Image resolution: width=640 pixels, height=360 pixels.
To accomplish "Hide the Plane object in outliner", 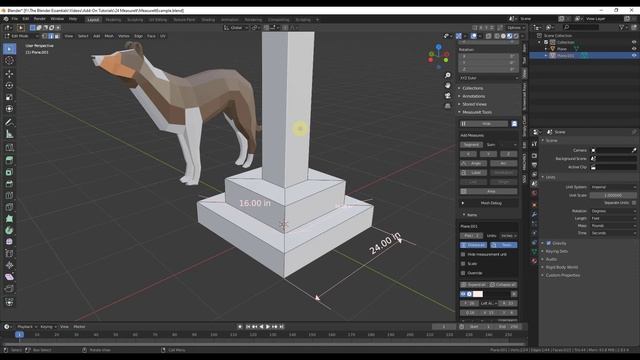I will pos(634,49).
